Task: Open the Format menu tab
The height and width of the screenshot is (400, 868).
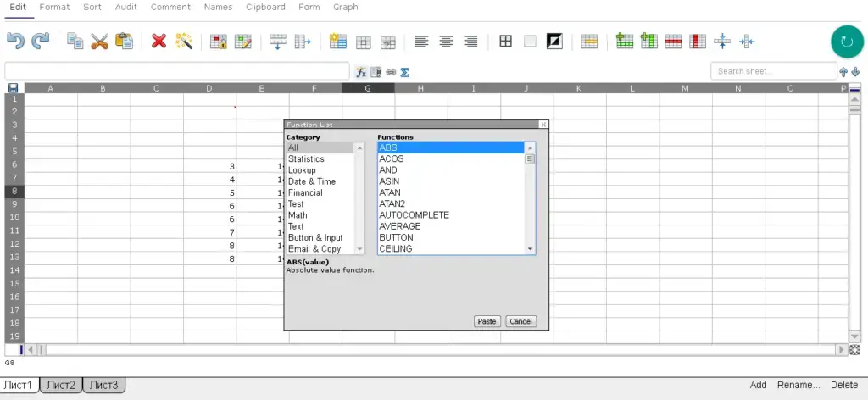Action: [55, 7]
